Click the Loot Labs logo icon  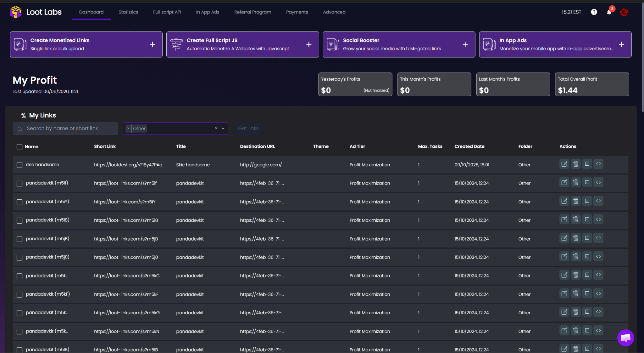click(x=15, y=12)
